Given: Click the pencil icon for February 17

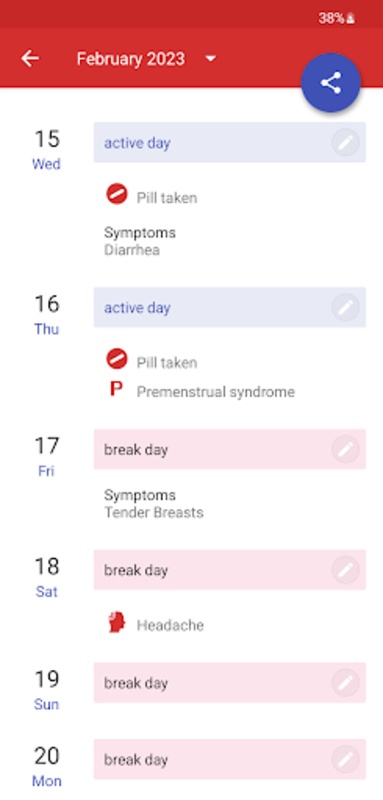Looking at the screenshot, I should [345, 449].
